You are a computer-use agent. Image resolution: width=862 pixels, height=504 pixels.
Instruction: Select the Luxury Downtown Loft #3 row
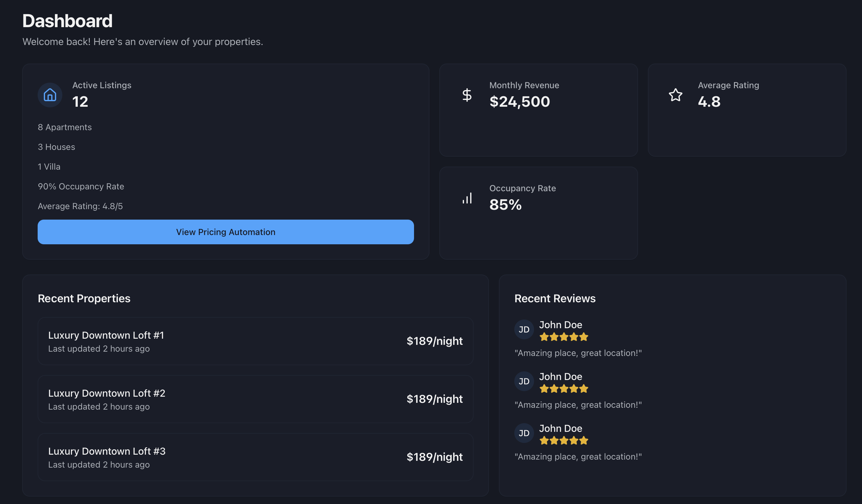[x=255, y=457]
